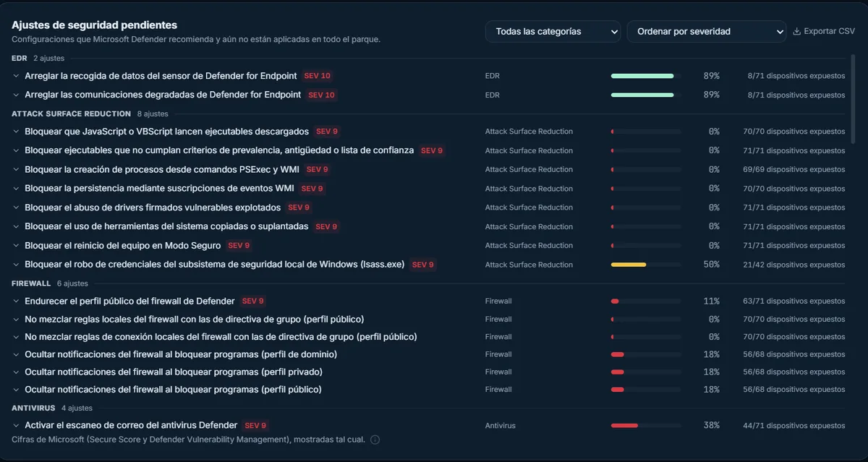
Task: Click the Firewall category cell in Endurecer perfil row
Action: (498, 301)
